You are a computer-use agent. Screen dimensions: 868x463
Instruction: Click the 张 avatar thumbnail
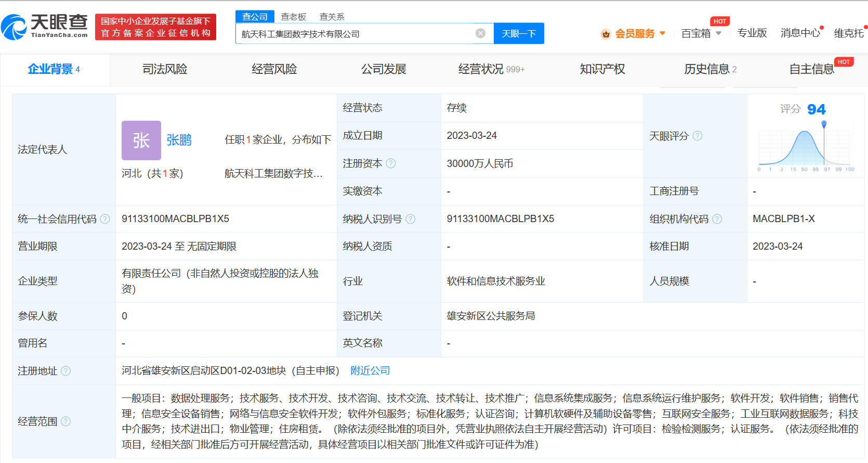(141, 140)
